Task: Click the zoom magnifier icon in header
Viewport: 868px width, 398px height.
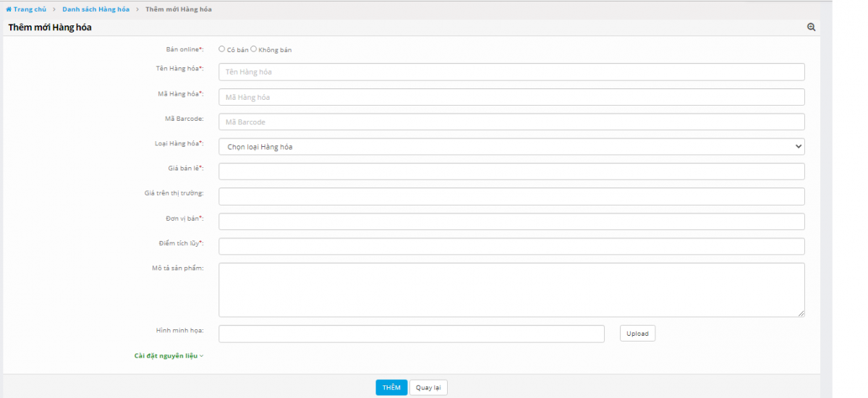Action: tap(811, 27)
